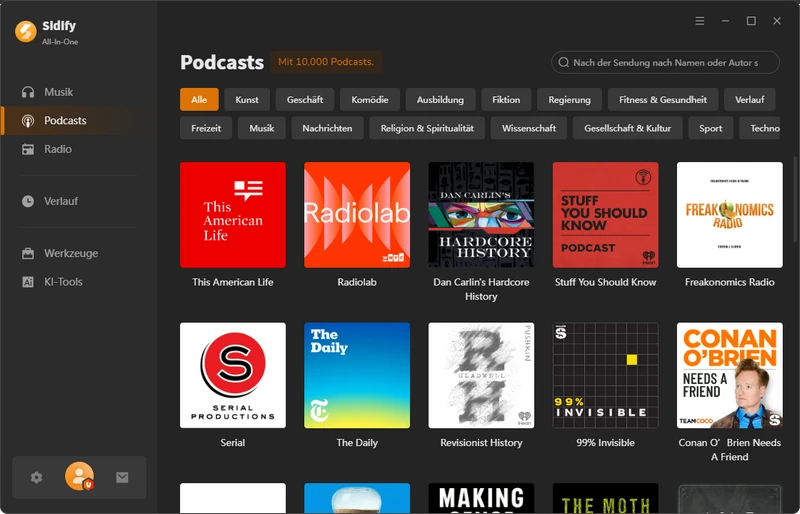The height and width of the screenshot is (514, 800).
Task: Click the Mit 10,000 Podcasts badge
Action: point(326,62)
